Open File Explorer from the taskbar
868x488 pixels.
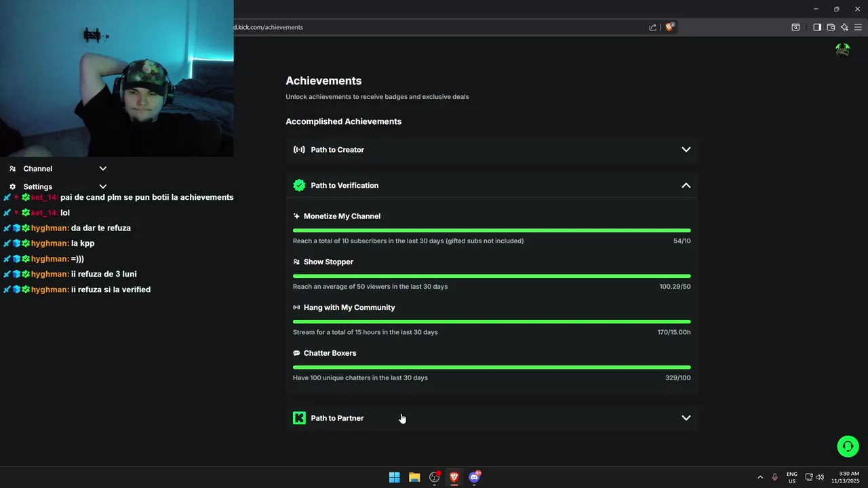pos(414,477)
